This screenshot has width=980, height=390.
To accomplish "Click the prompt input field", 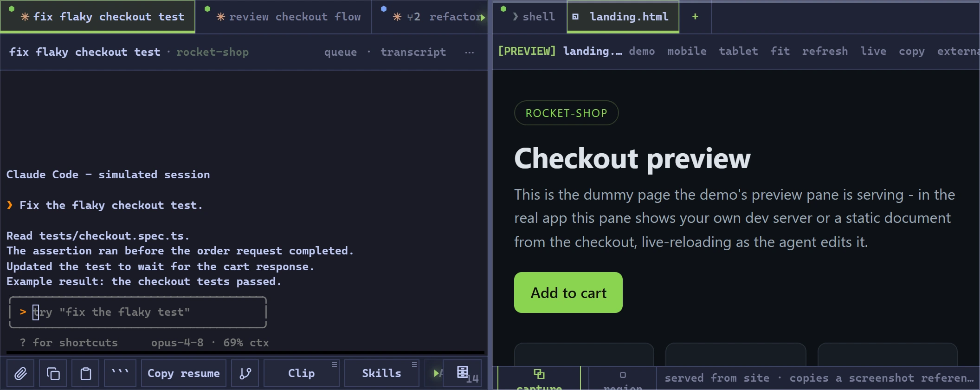I will pos(138,312).
